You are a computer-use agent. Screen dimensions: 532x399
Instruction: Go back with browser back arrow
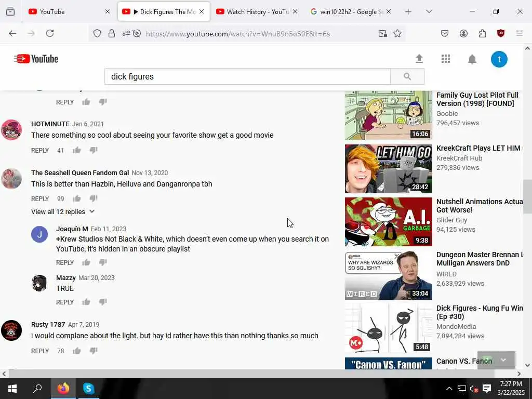(x=12, y=33)
